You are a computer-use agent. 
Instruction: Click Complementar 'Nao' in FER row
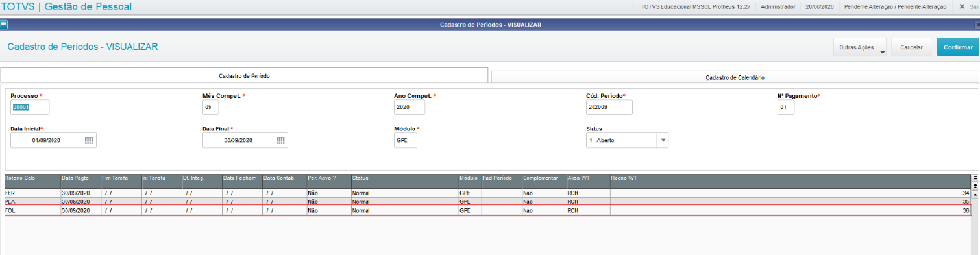point(544,193)
